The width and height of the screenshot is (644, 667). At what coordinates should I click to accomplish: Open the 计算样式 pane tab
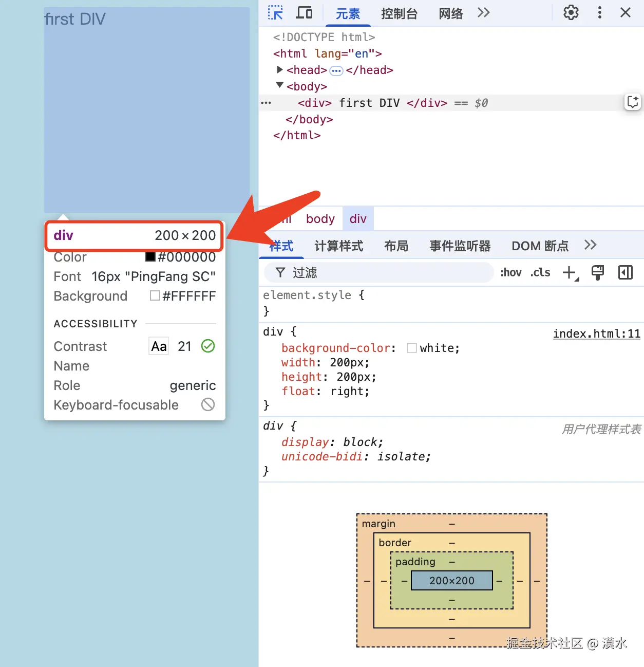click(339, 246)
